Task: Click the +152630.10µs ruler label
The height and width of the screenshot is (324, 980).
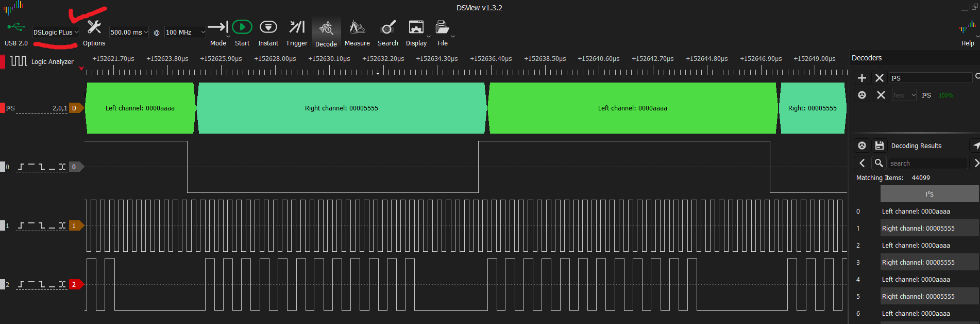Action: [329, 59]
